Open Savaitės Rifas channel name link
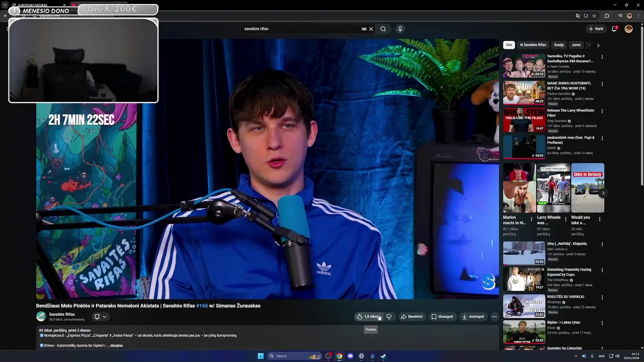This screenshot has height=362, width=644. pos(62,314)
